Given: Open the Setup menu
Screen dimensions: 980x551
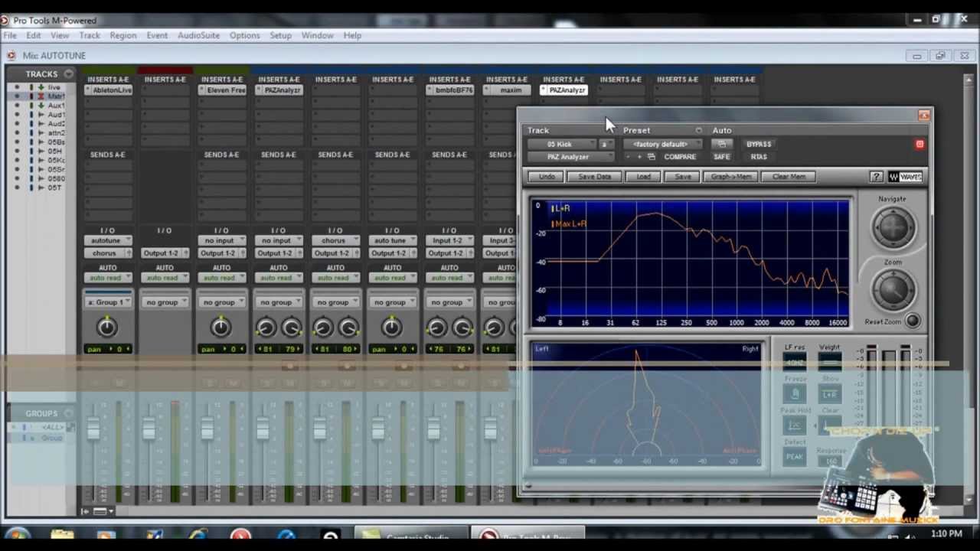Looking at the screenshot, I should tap(280, 35).
